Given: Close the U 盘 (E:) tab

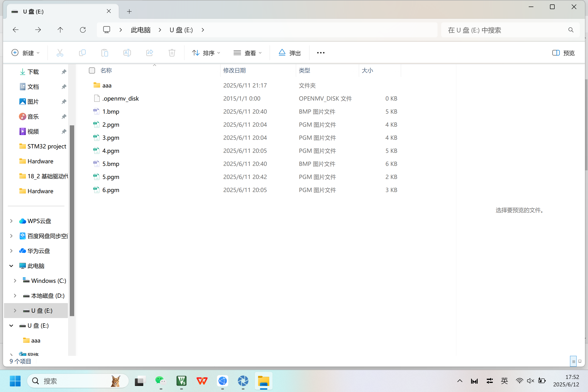Looking at the screenshot, I should tap(109, 11).
